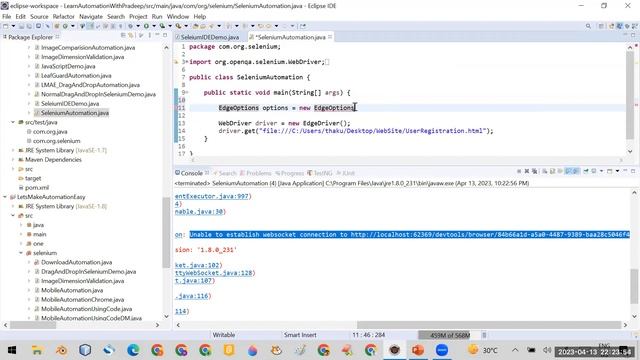640x360 pixels.
Task: Click the Pin Console icon
Action: (586, 171)
